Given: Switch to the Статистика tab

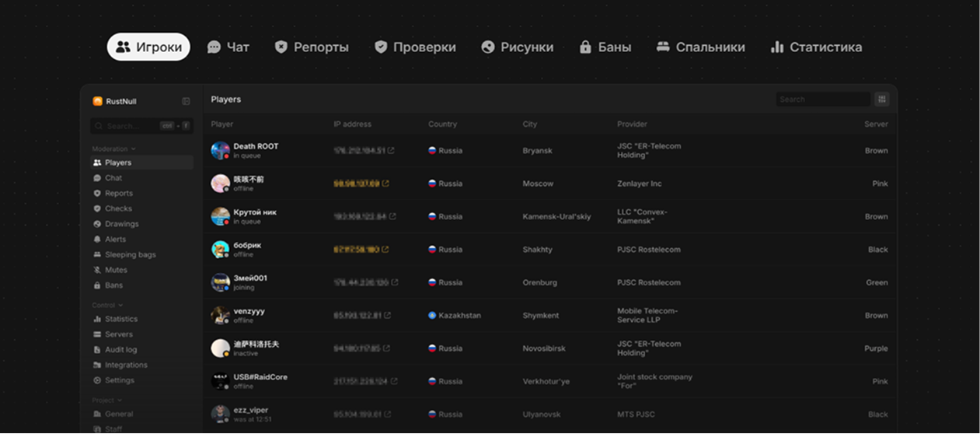Looking at the screenshot, I should [816, 47].
